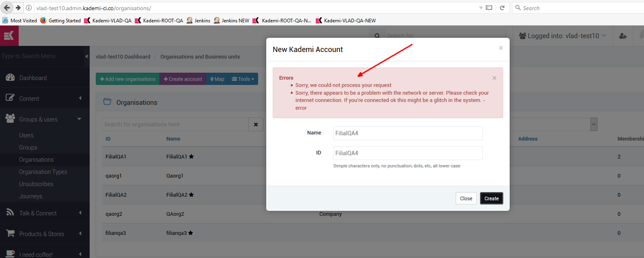Open Kademi-ROOT-QA bookmark

coord(159,20)
